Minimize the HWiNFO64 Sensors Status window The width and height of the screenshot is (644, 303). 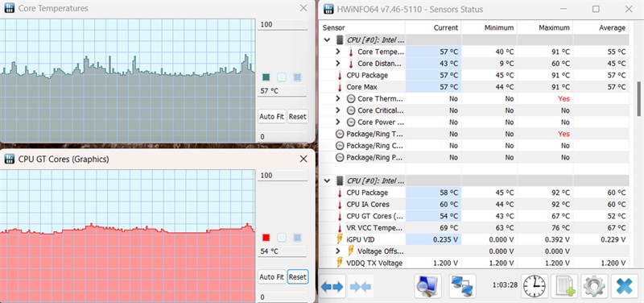(563, 9)
